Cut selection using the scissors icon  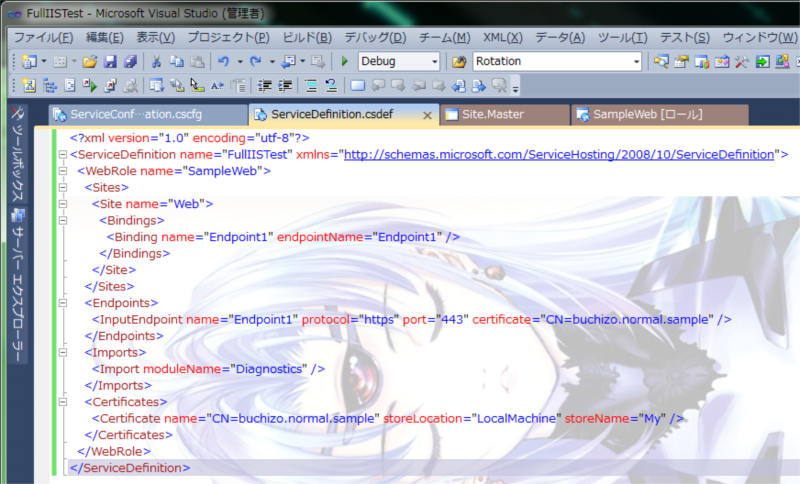pos(156,62)
